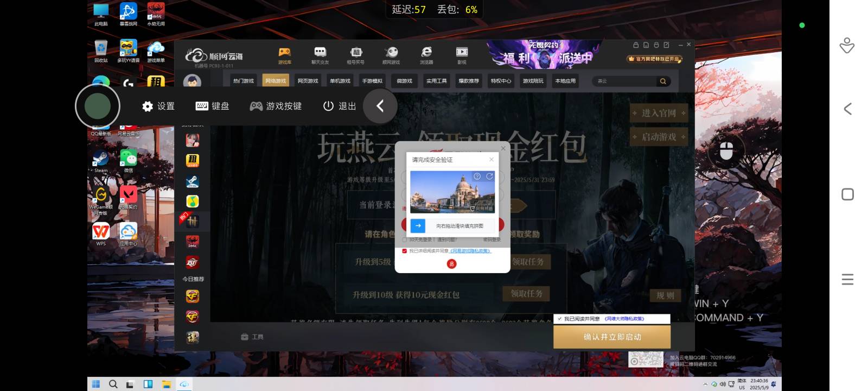
Task: Open 永劫无间 desktop icon
Action: pos(156,15)
